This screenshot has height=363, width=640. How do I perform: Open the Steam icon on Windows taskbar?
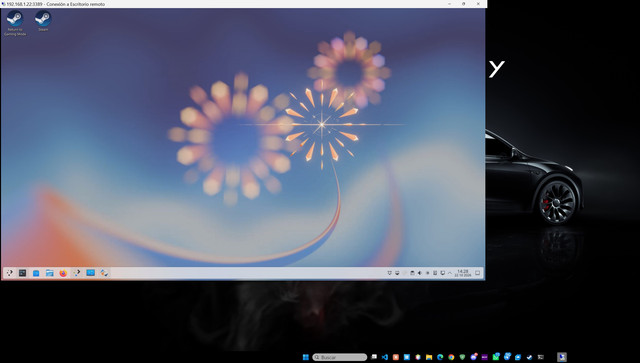pyautogui.click(x=529, y=357)
